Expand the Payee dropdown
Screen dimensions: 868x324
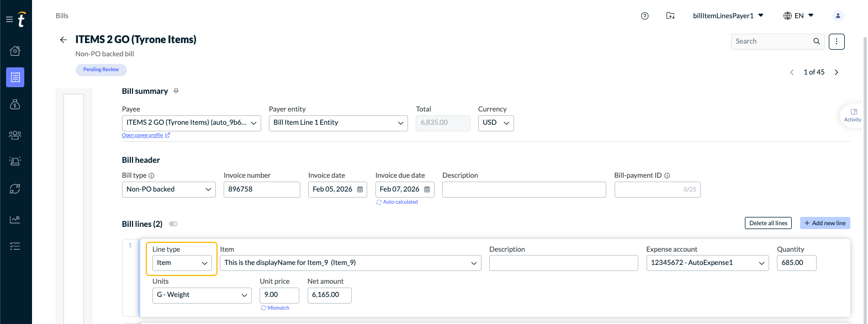191,123
